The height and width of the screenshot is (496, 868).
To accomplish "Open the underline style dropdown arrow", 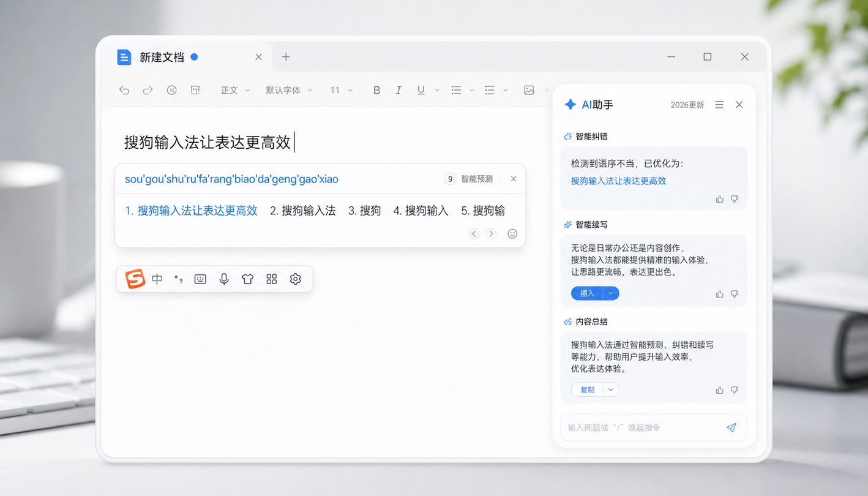I will 436,90.
